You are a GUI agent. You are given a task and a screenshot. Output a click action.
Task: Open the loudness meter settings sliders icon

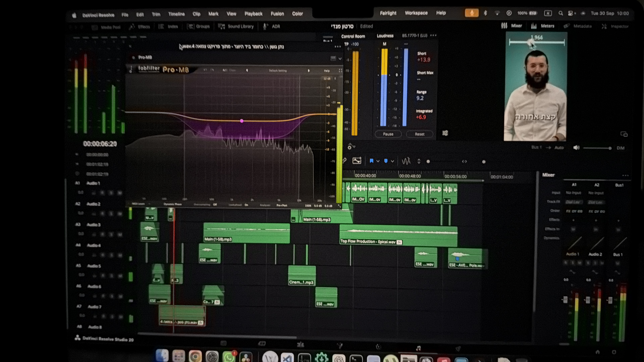(445, 133)
